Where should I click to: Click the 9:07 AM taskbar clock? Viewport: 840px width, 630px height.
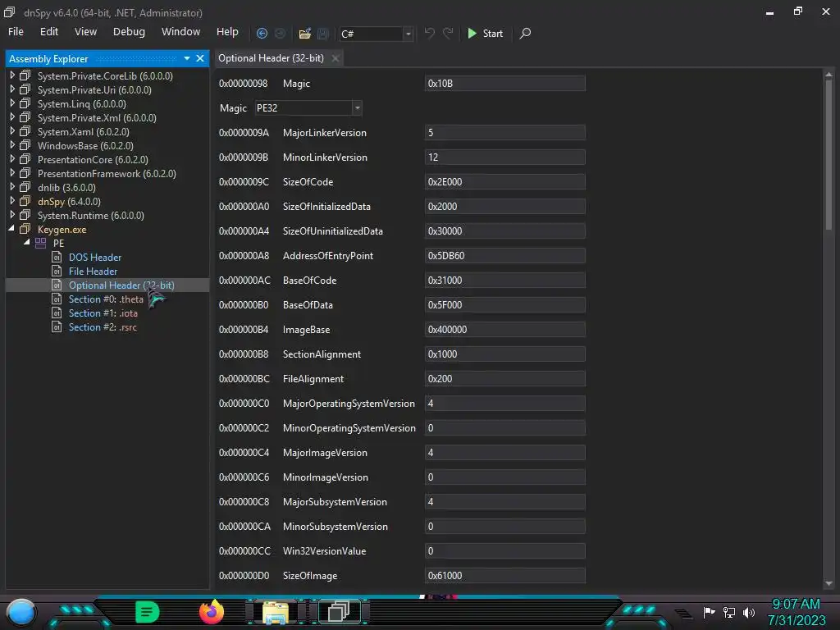[x=796, y=605]
